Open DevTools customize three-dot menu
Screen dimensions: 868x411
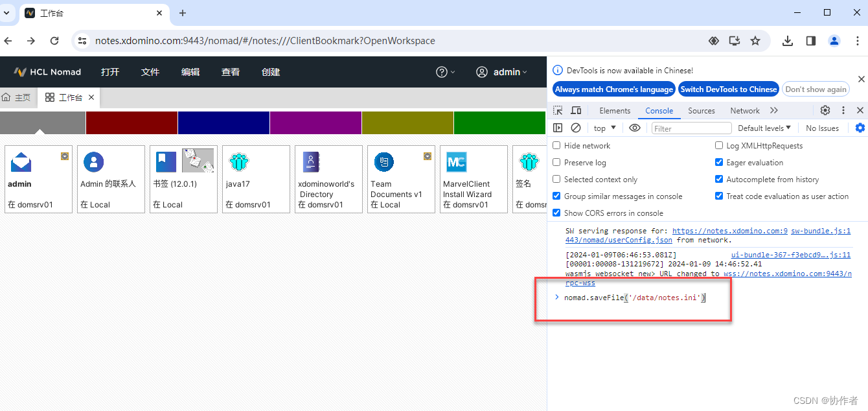tap(843, 111)
